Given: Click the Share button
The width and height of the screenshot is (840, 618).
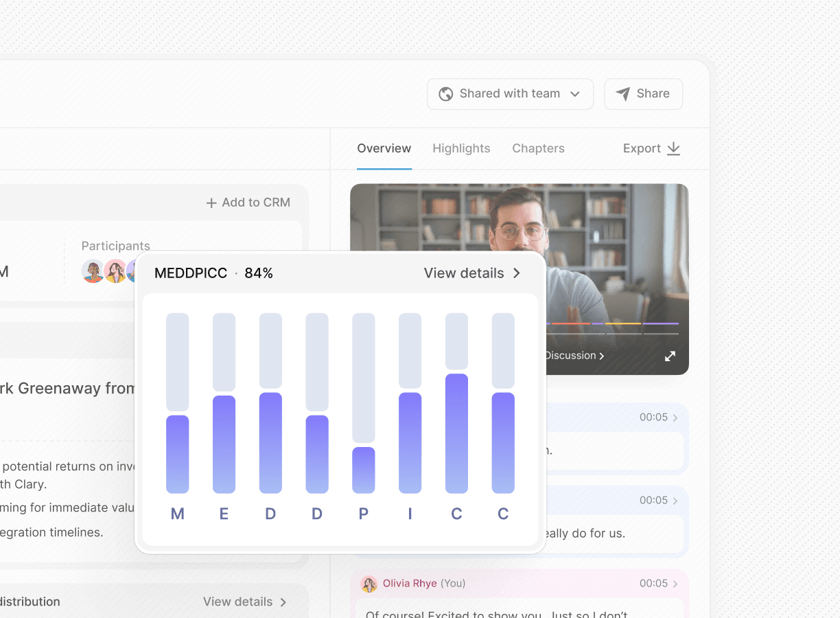Looking at the screenshot, I should (643, 94).
